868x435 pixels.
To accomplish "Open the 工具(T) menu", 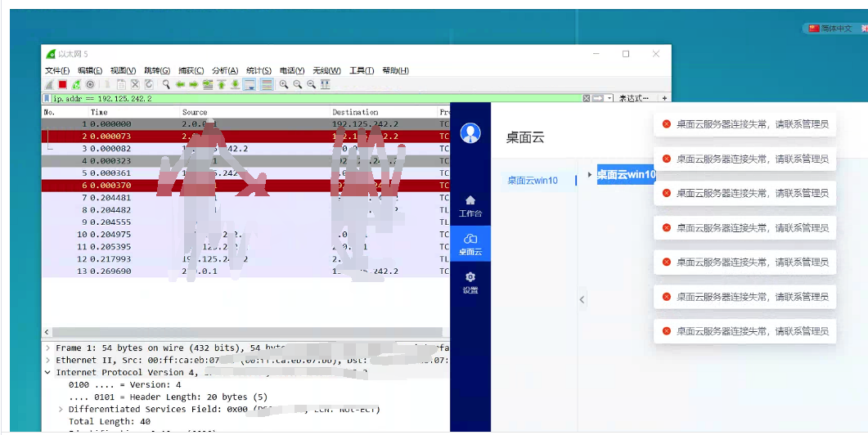I will [362, 70].
